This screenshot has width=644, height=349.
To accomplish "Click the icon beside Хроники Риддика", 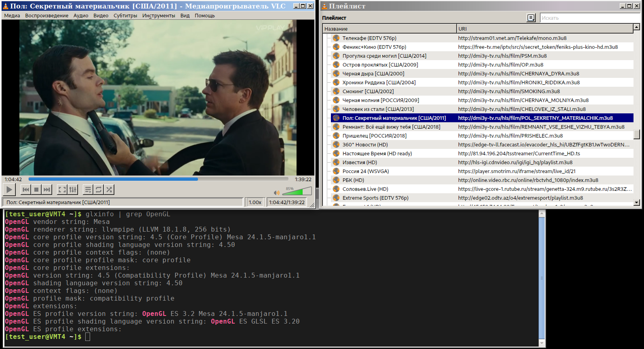I will click(336, 82).
